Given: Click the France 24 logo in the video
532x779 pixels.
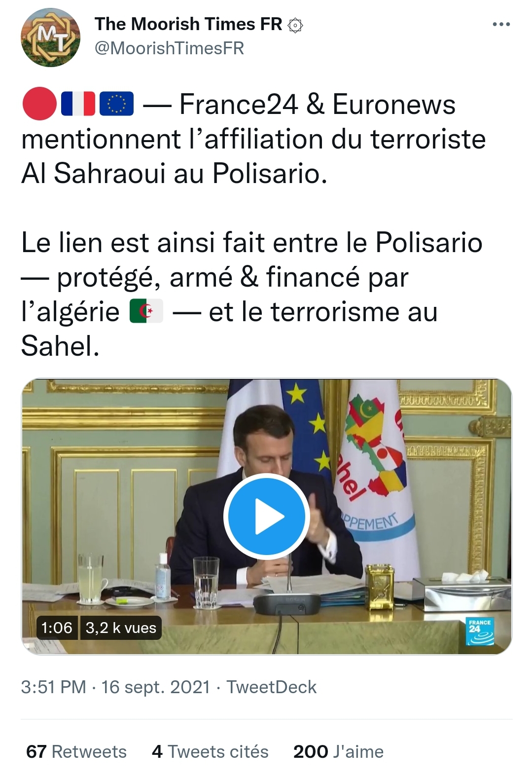Looking at the screenshot, I should (480, 631).
